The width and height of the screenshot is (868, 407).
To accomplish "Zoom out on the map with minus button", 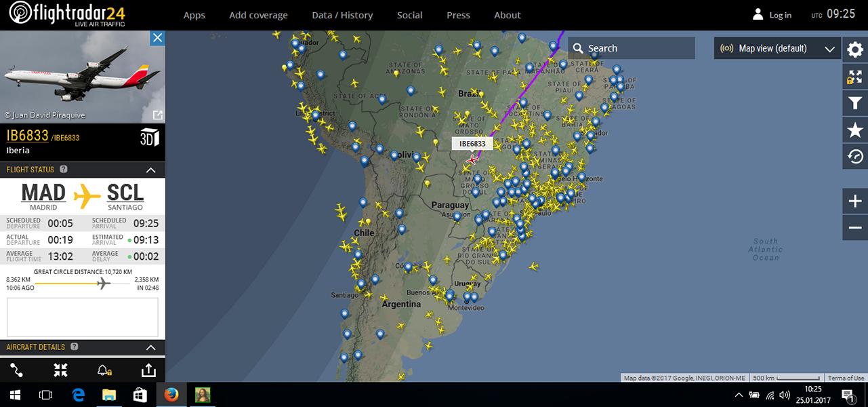I will coord(855,228).
